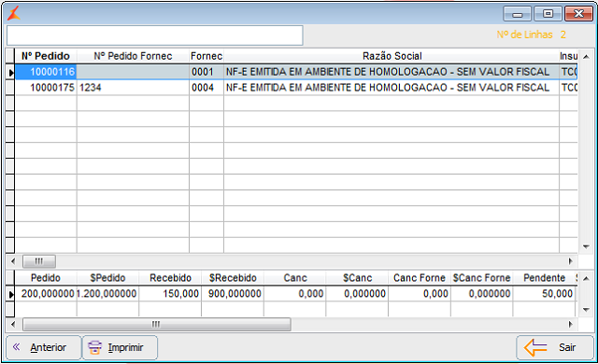
Task: Click the Pendente column header
Action: click(x=544, y=278)
